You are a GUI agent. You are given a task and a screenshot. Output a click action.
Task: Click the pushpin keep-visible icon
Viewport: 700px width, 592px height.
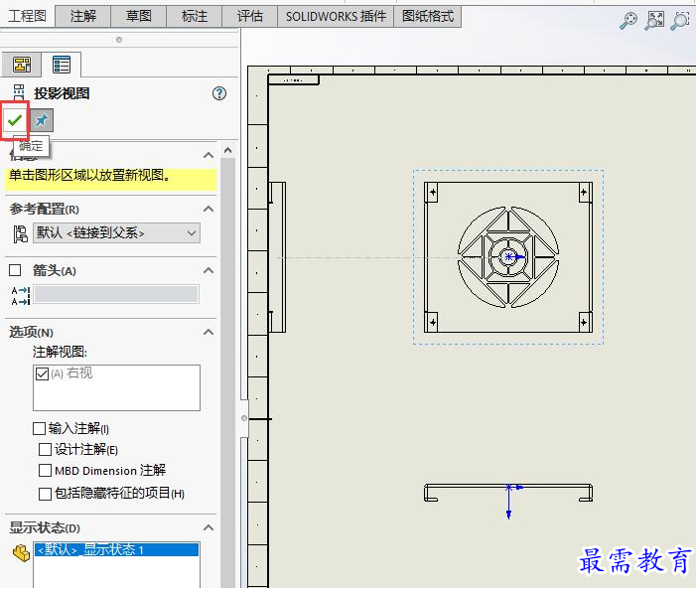(42, 120)
